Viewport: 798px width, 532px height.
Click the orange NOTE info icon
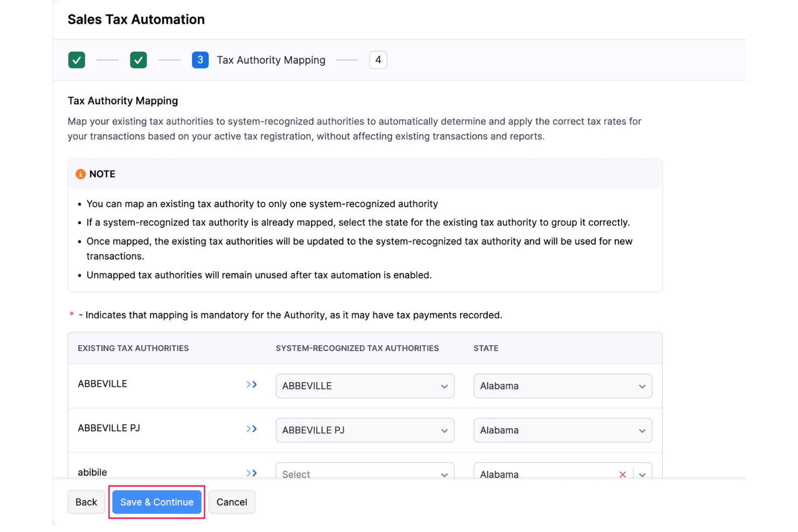click(x=80, y=174)
